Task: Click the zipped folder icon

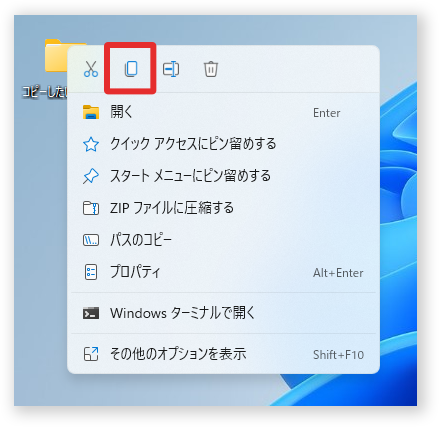Action: [91, 208]
